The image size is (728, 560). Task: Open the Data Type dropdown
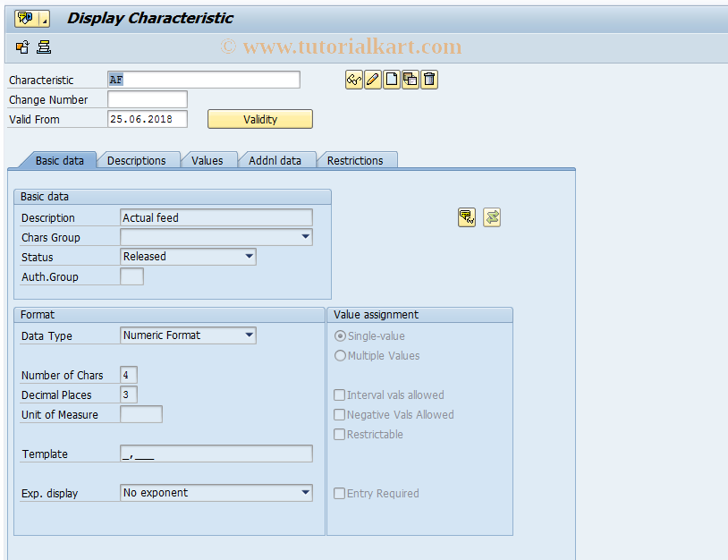click(x=250, y=335)
